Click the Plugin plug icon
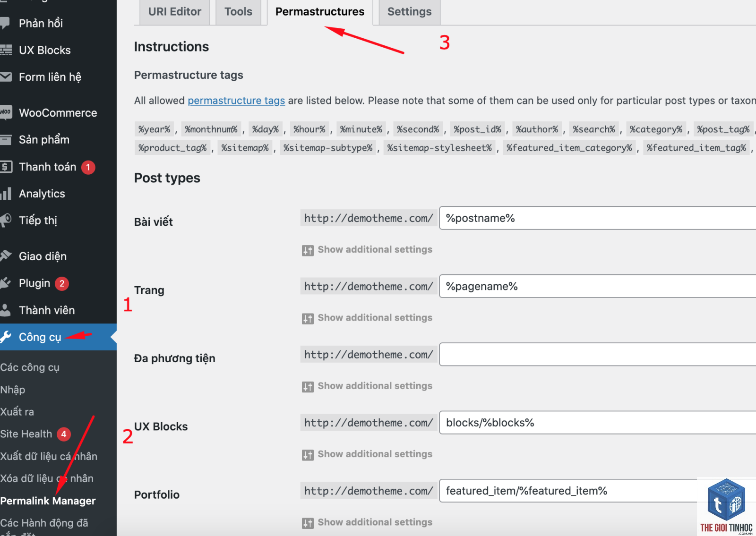756x536 pixels. [6, 283]
